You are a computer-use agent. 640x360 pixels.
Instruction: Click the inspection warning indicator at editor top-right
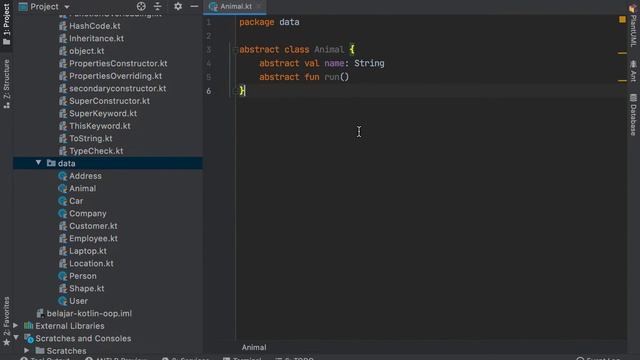point(622,19)
